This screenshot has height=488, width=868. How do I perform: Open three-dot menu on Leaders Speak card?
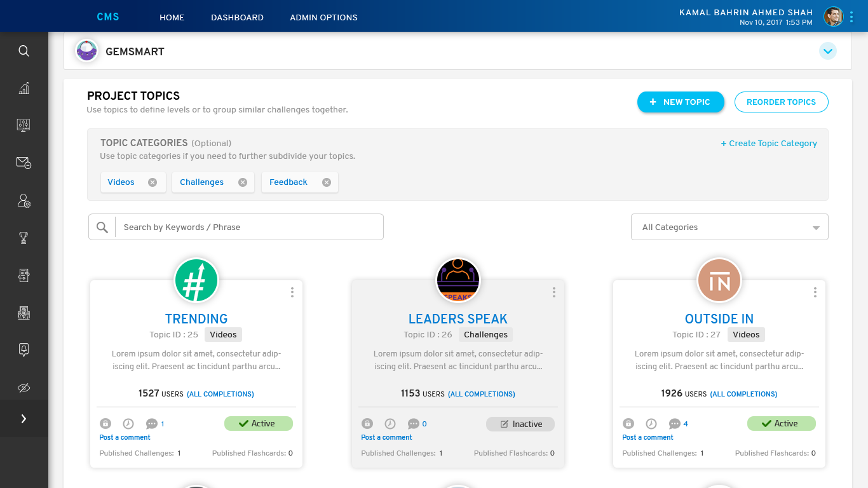(x=553, y=292)
